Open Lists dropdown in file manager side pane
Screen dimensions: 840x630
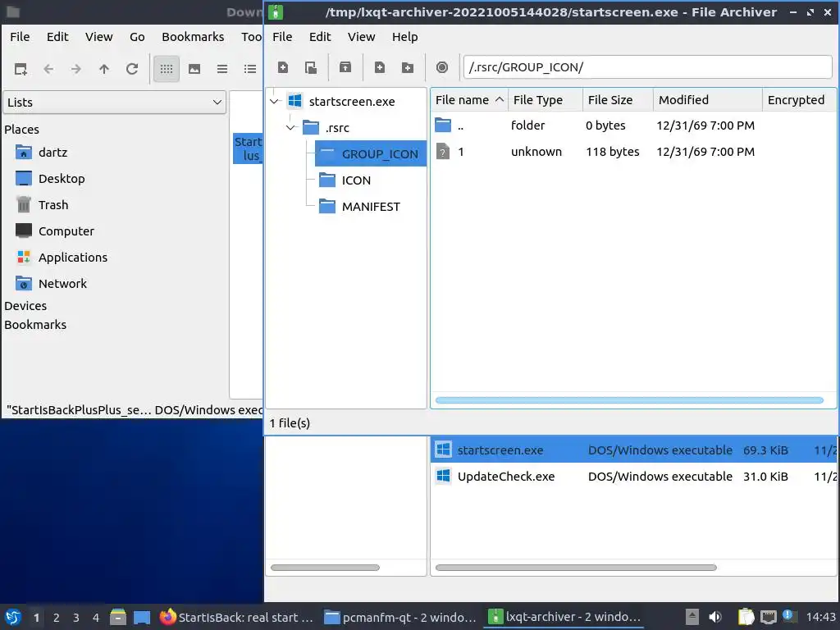[x=115, y=103]
